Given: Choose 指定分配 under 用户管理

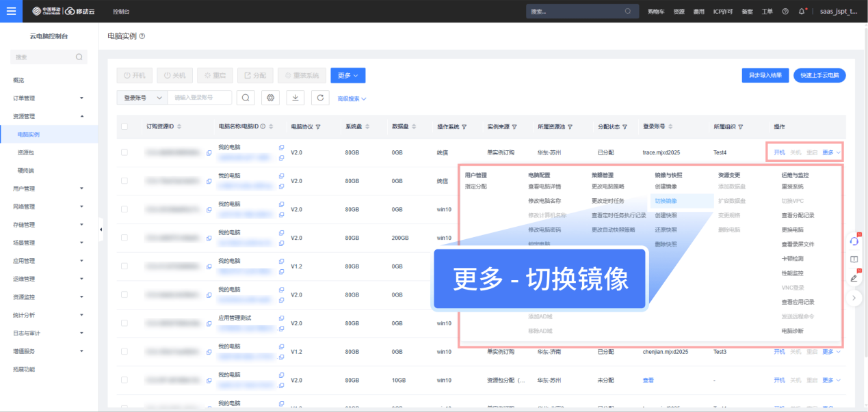Looking at the screenshot, I should pyautogui.click(x=476, y=187).
